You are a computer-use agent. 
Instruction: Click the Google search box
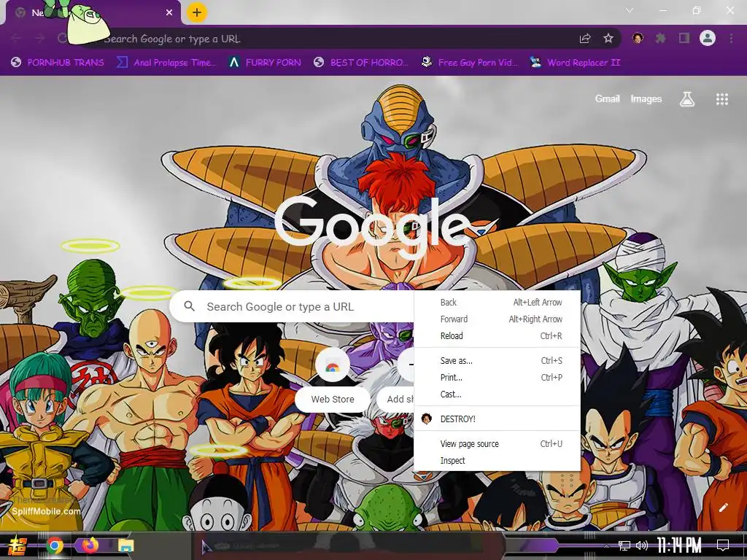pyautogui.click(x=292, y=307)
